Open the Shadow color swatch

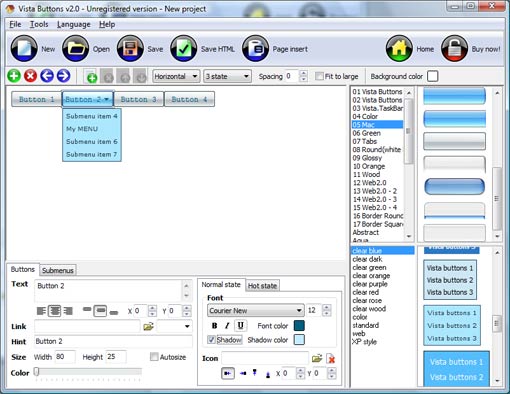(299, 340)
